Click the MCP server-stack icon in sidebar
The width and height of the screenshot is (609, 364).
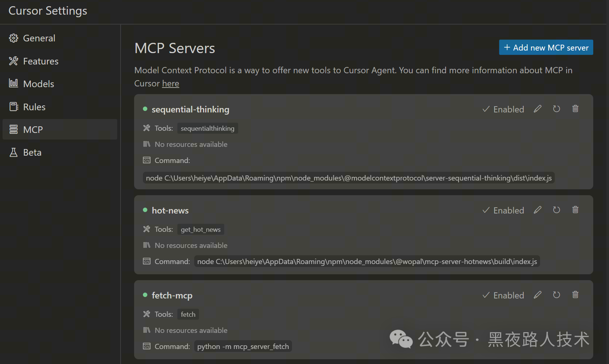(14, 129)
